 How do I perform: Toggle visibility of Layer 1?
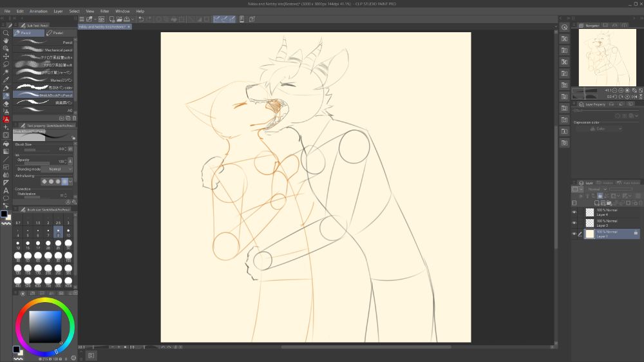(574, 234)
